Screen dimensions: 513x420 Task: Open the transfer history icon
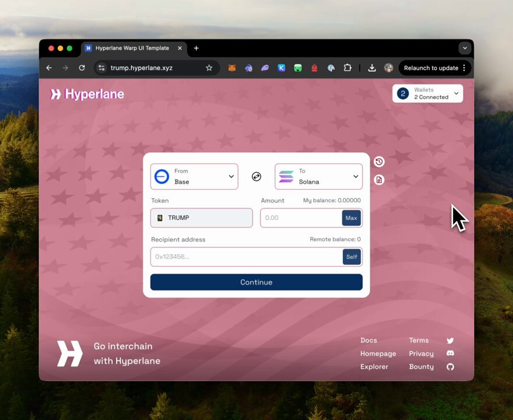tap(379, 162)
